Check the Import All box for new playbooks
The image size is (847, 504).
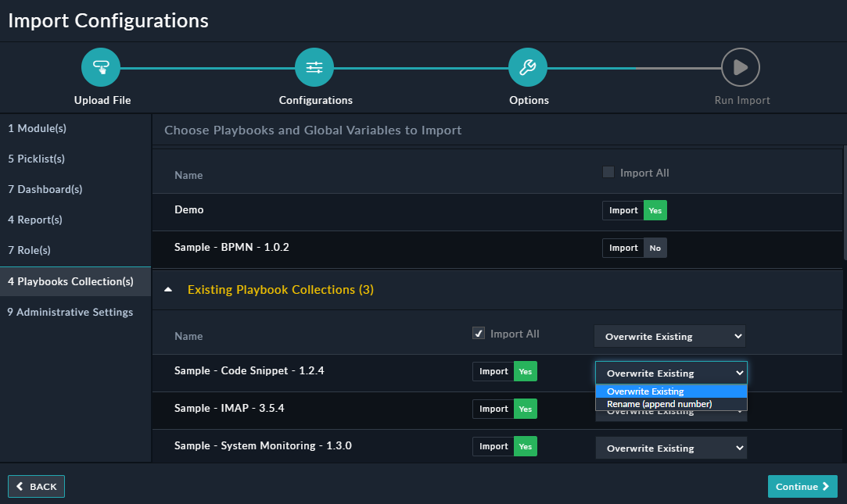coord(607,172)
